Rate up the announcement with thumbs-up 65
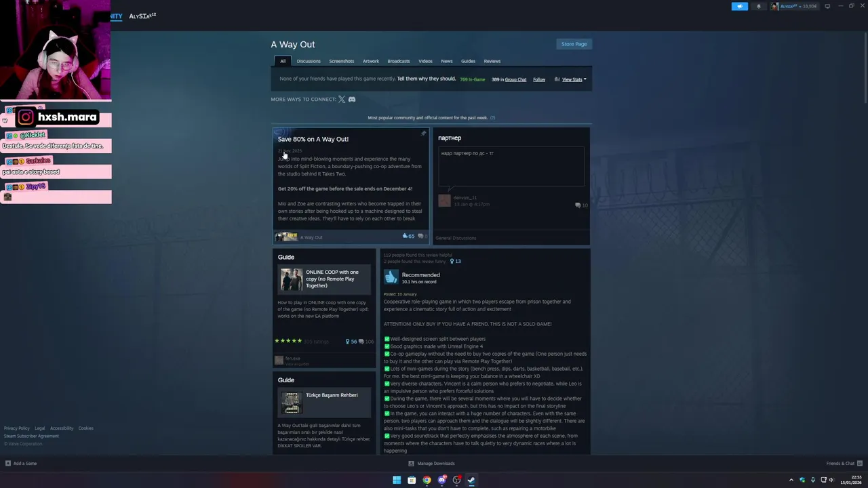This screenshot has height=488, width=868. click(408, 236)
